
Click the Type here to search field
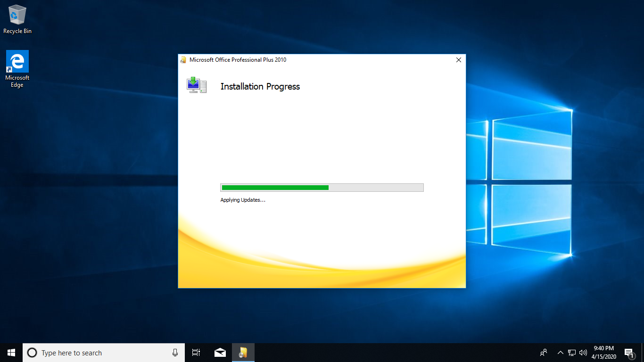(103, 353)
